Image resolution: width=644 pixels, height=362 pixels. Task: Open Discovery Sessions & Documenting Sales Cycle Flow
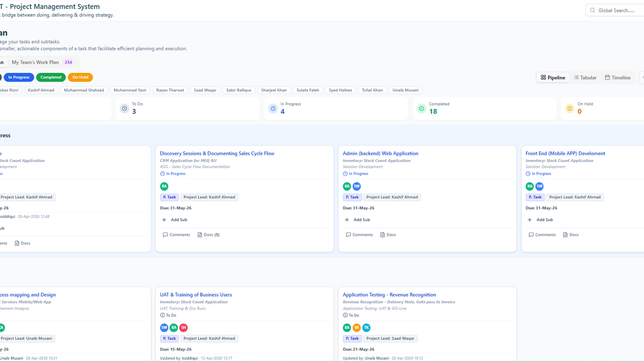pyautogui.click(x=217, y=153)
